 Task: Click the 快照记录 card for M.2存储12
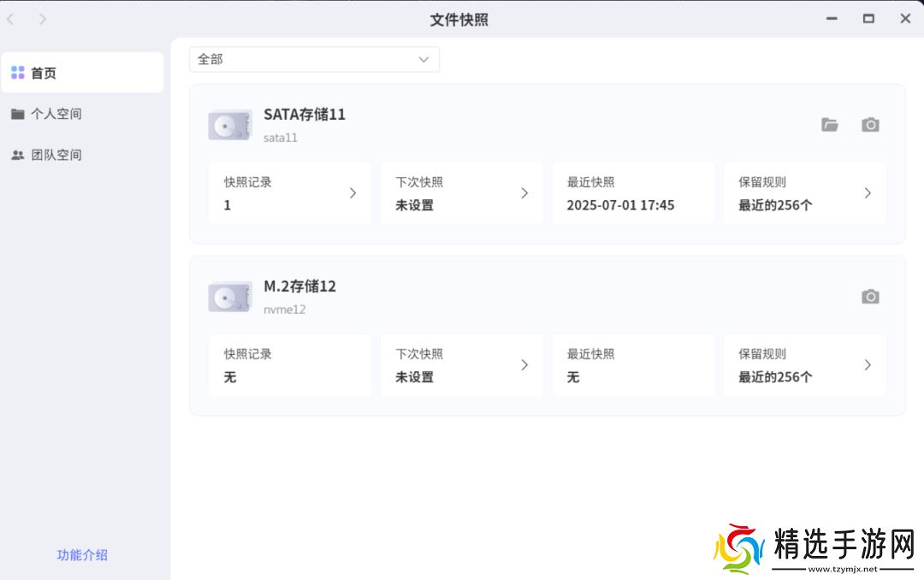click(290, 365)
